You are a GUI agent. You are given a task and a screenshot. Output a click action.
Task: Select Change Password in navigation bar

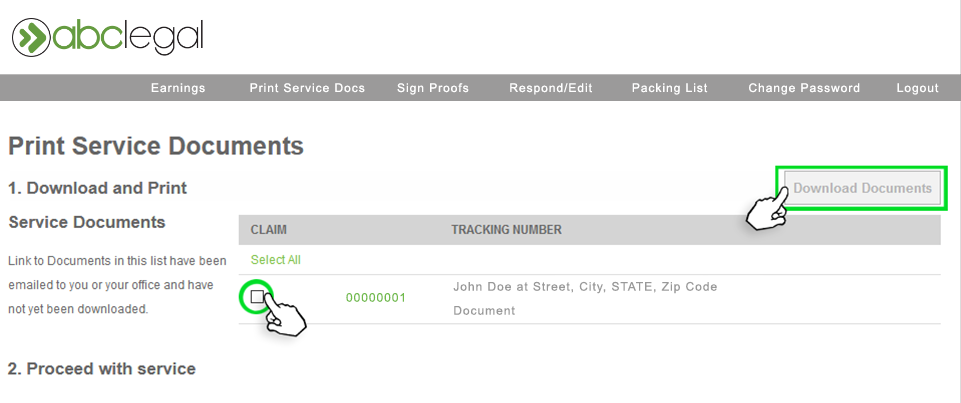804,88
